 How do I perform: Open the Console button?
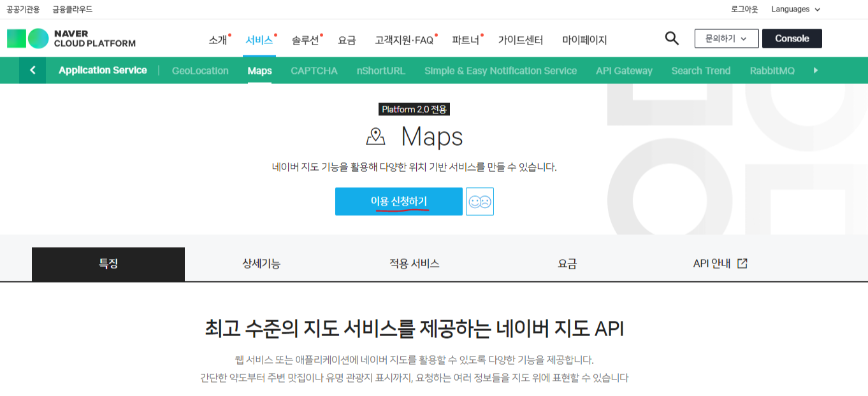792,38
